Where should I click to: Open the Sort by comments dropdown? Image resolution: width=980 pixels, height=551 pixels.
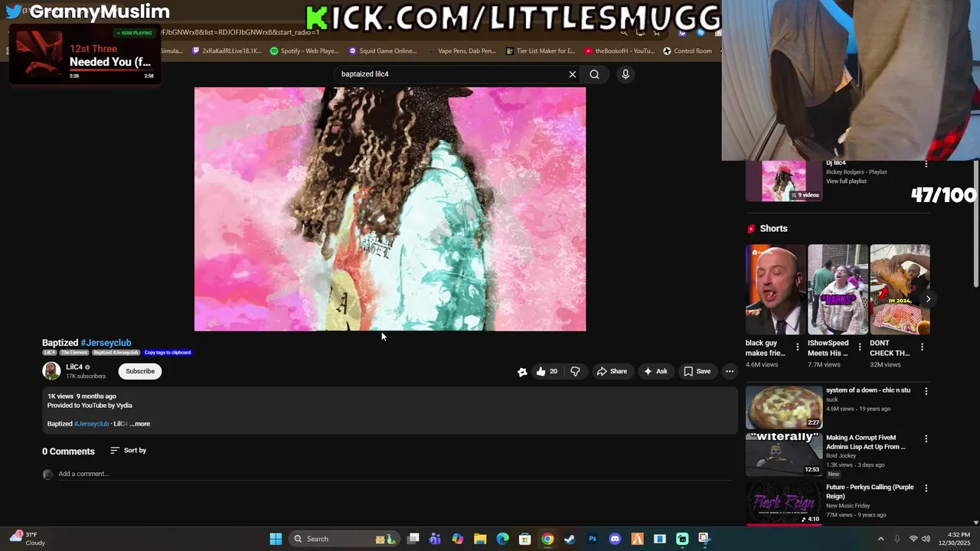[128, 451]
